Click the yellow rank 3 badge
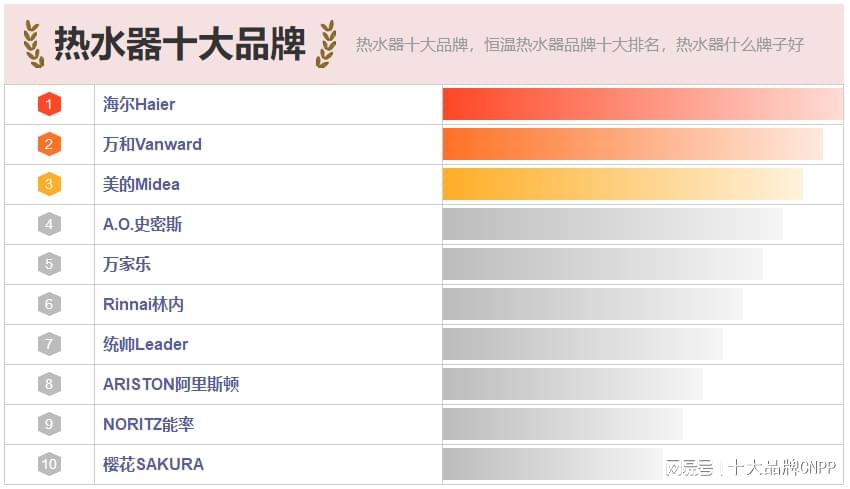Image resolution: width=850 pixels, height=489 pixels. [49, 184]
